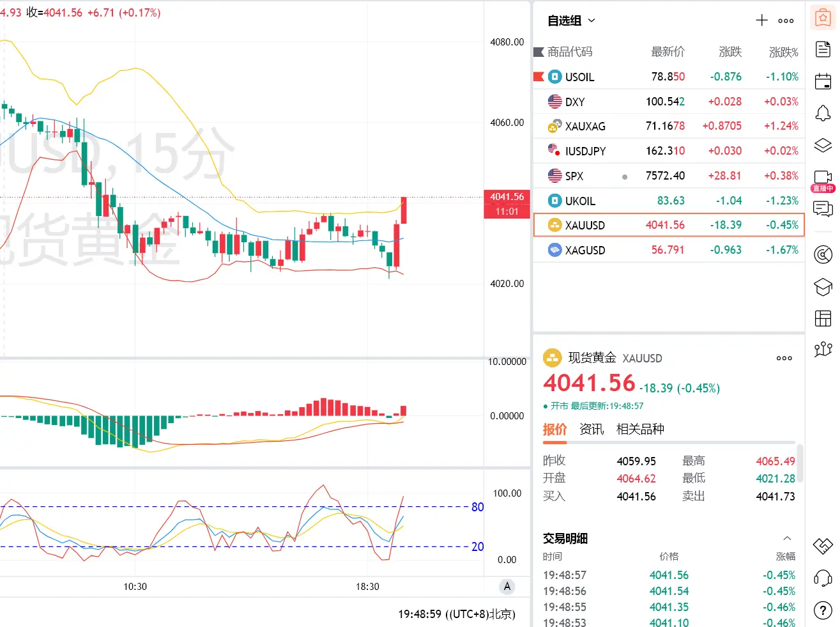Viewport: 840px width, 627px height.
Task: Select the DXY row in watchlist
Action: pos(669,102)
